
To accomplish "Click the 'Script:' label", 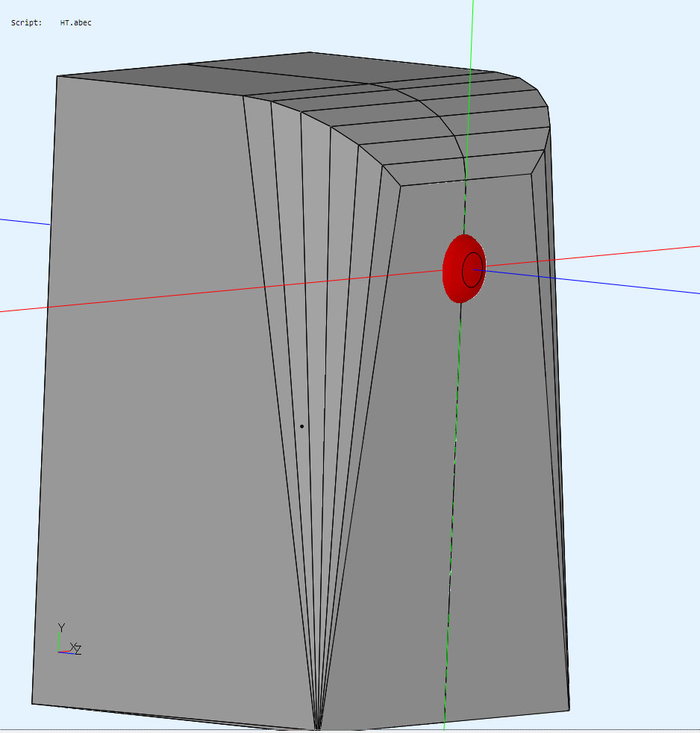I will coord(27,22).
